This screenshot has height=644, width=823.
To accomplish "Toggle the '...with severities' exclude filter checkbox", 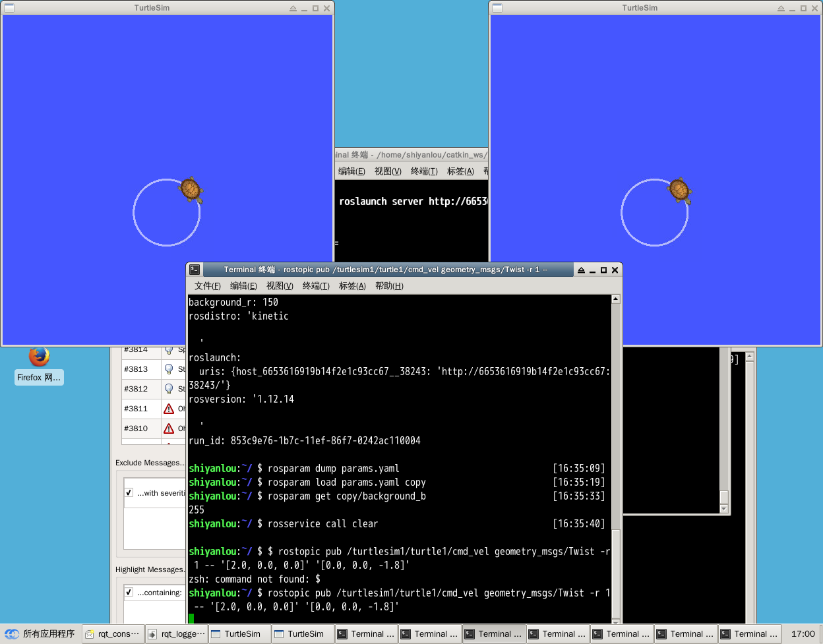I will click(129, 492).
